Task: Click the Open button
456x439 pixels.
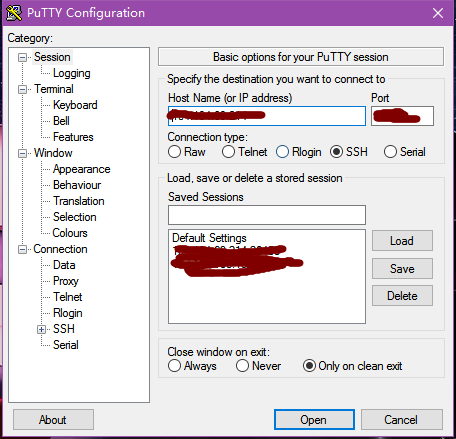Action: point(314,420)
